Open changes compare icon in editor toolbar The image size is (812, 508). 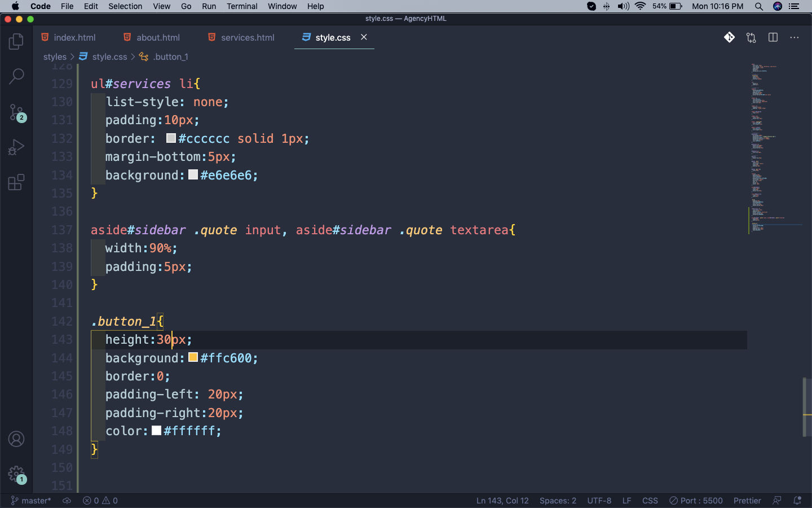coord(751,37)
